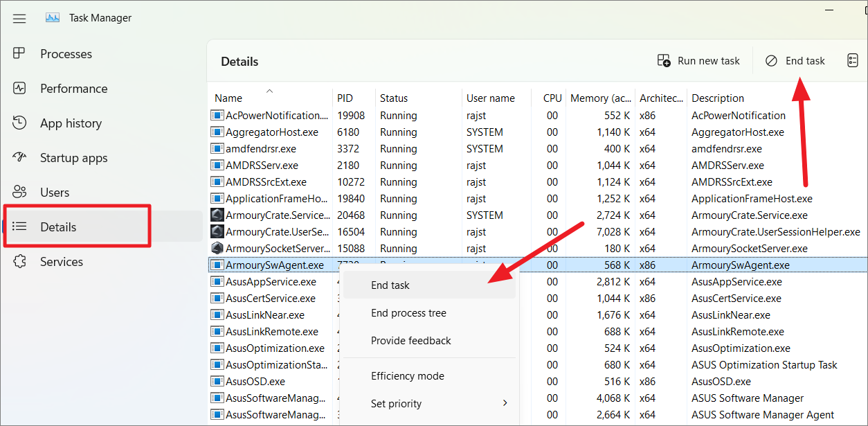The image size is (868, 426).
Task: Sort the list by Name column
Action: (228, 98)
